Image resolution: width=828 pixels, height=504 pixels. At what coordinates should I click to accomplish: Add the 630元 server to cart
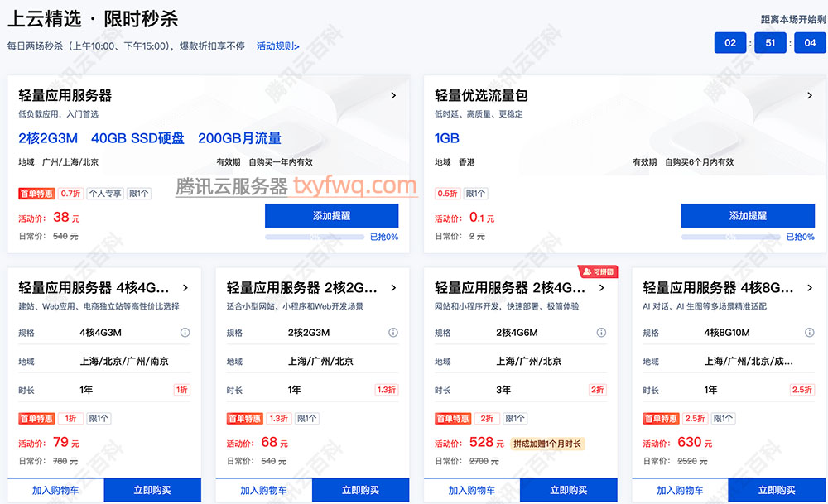[x=680, y=490]
